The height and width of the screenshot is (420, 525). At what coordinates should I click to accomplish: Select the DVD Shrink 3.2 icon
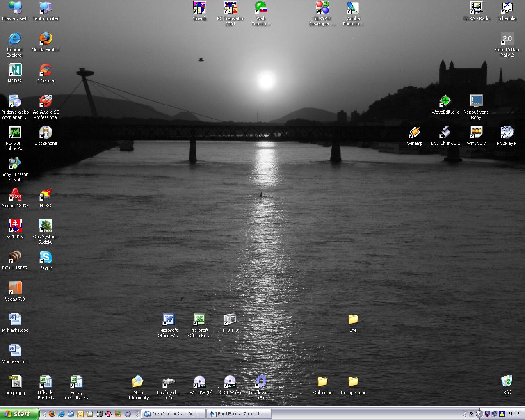(x=445, y=132)
